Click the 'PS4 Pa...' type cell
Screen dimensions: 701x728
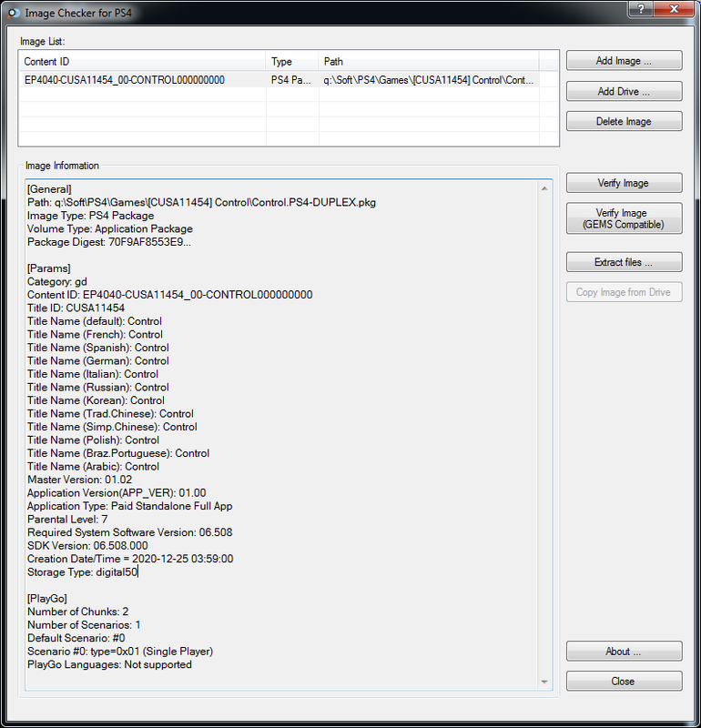[x=290, y=80]
